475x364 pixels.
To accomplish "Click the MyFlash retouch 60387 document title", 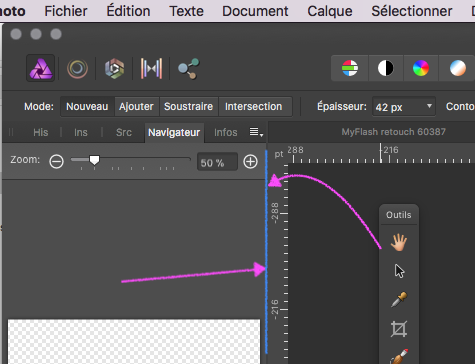I will coord(393,132).
